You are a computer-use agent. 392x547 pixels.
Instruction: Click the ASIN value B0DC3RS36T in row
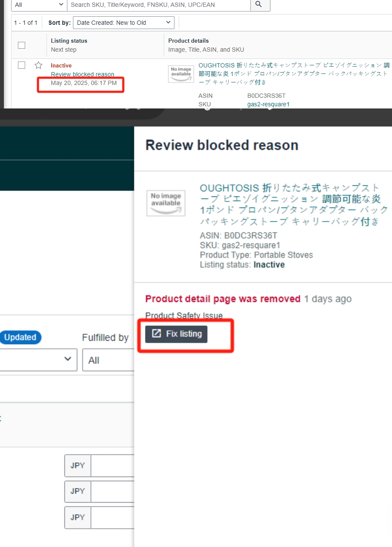point(266,96)
